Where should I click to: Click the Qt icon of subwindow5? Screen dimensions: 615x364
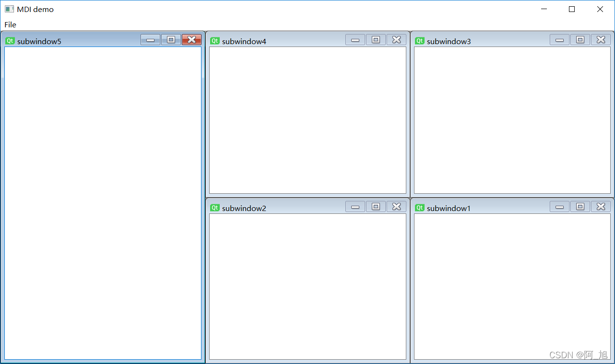tap(10, 41)
